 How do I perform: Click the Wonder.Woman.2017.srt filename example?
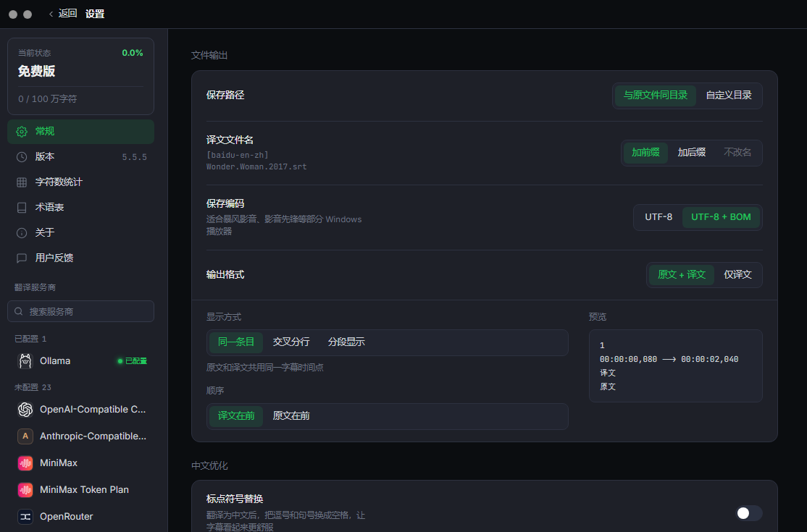pyautogui.click(x=256, y=166)
